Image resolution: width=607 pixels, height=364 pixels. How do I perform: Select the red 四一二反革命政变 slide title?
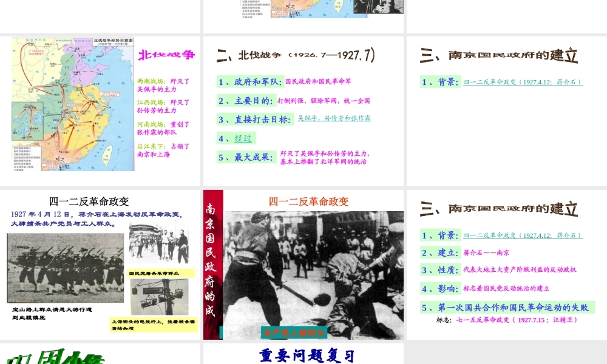pos(308,201)
